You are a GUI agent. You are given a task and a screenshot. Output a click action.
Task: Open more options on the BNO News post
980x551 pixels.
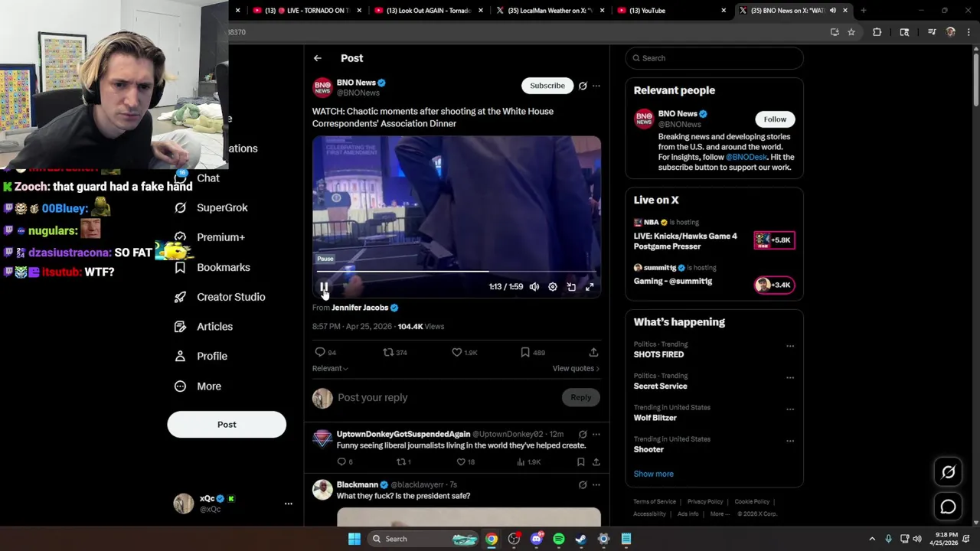click(x=596, y=86)
